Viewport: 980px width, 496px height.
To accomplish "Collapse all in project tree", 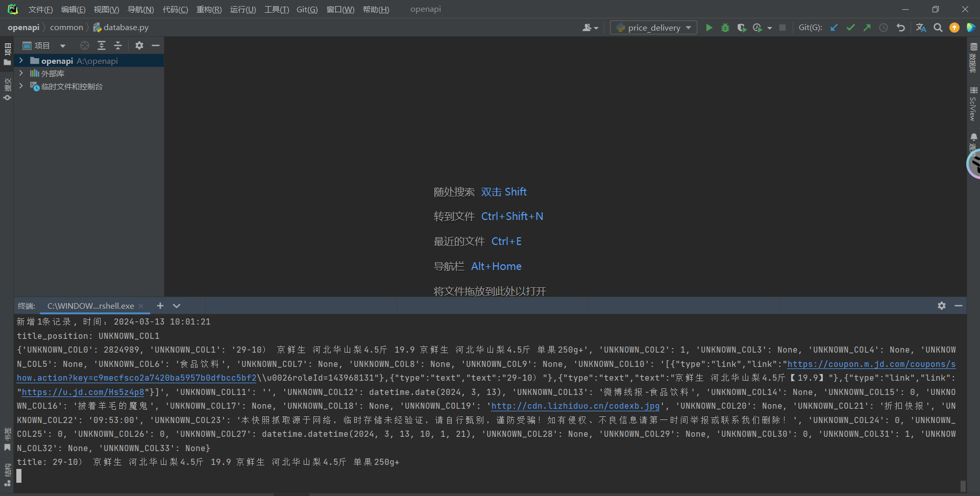I will (118, 45).
